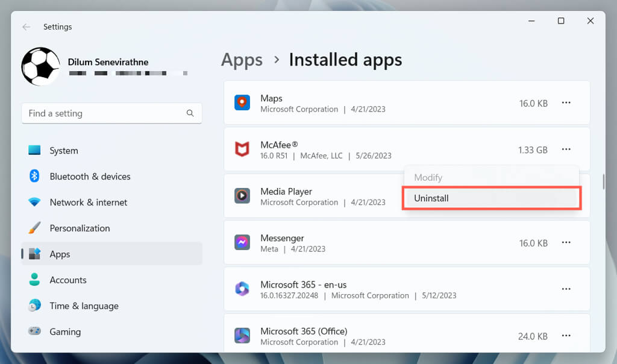The image size is (617, 364).
Task: Minimize the Settings window
Action: [531, 21]
